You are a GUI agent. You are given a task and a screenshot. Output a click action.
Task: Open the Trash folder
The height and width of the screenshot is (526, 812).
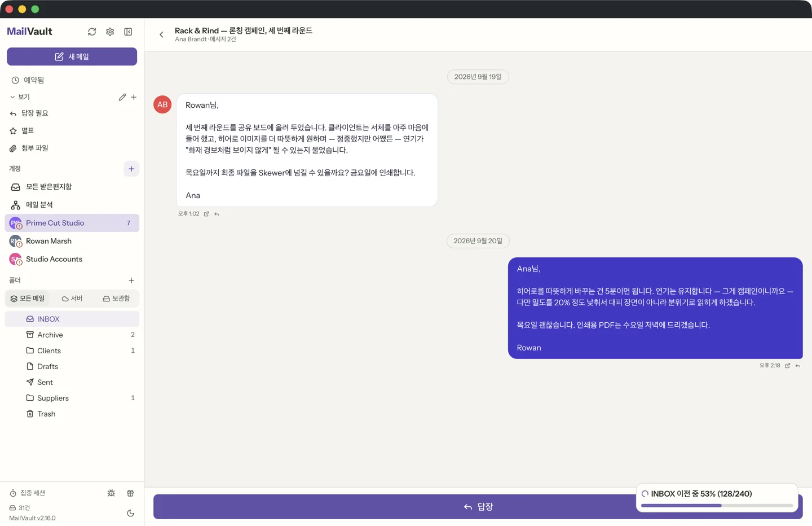pos(72,414)
